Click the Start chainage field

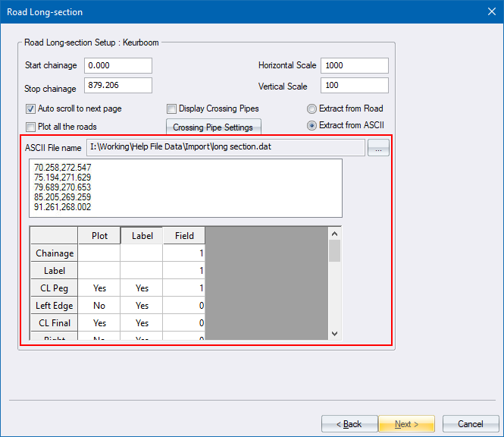(x=118, y=66)
